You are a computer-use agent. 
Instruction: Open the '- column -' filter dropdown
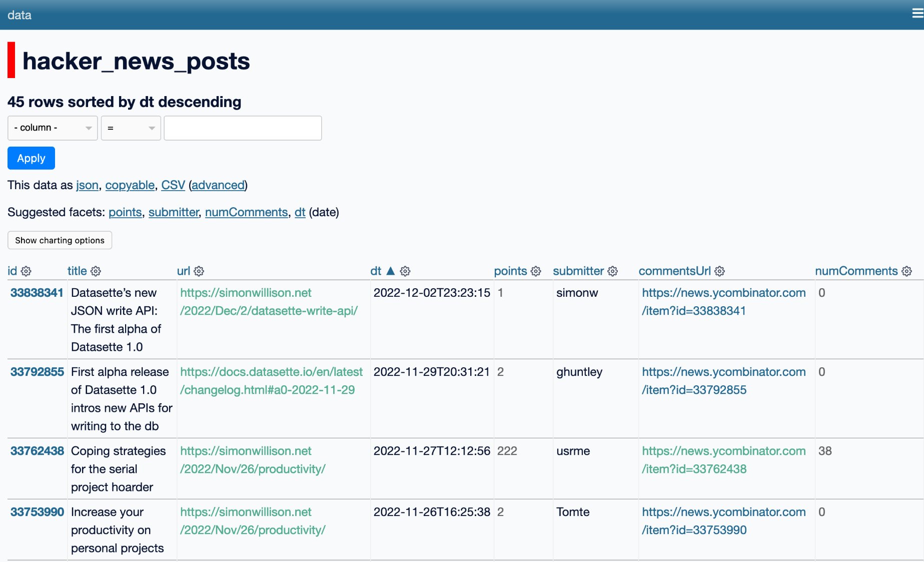tap(52, 128)
